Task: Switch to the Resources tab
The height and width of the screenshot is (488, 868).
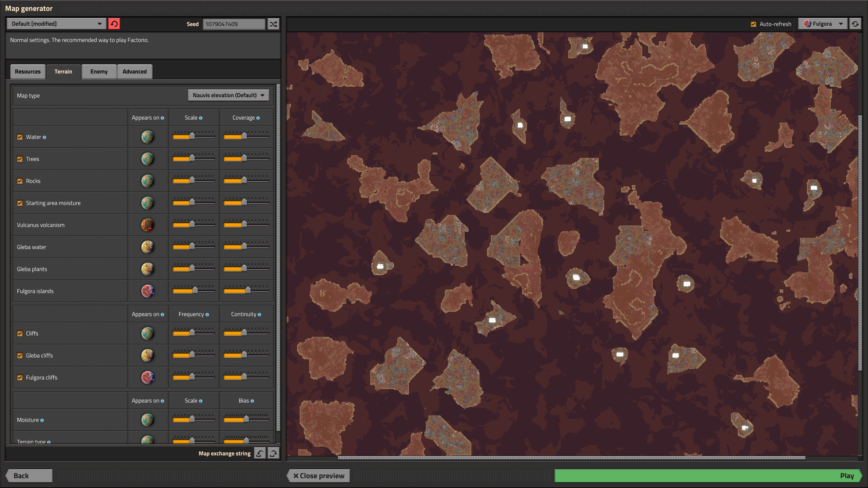Action: click(x=28, y=72)
